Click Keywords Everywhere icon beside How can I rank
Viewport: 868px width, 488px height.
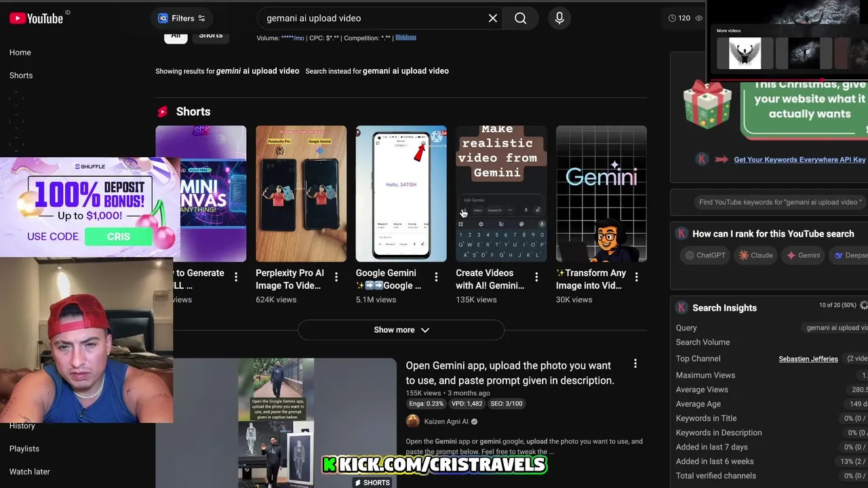[682, 234]
